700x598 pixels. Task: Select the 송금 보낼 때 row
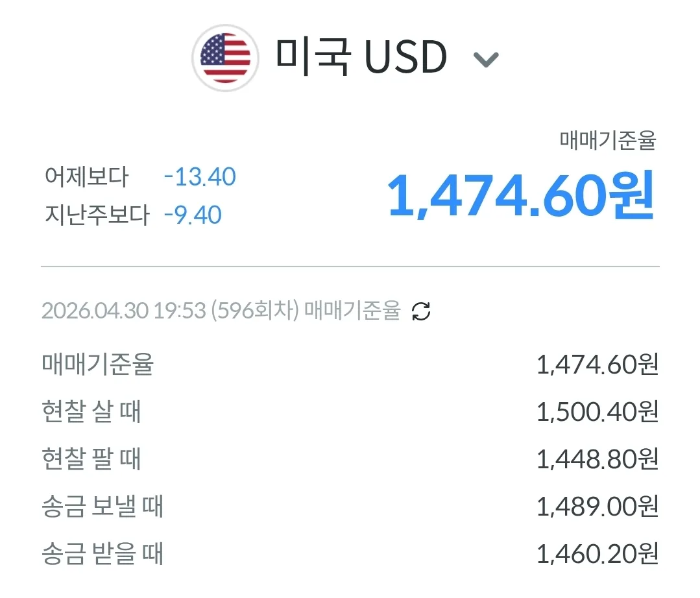point(350,507)
